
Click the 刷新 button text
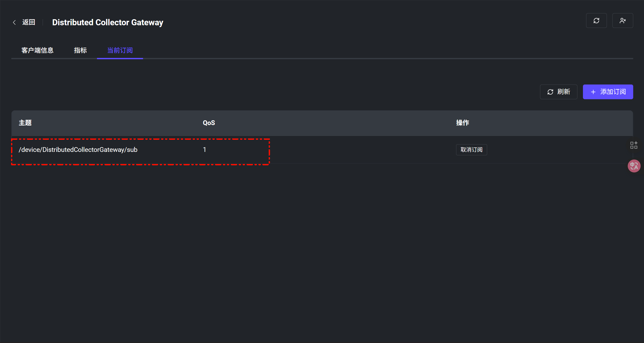tap(564, 92)
